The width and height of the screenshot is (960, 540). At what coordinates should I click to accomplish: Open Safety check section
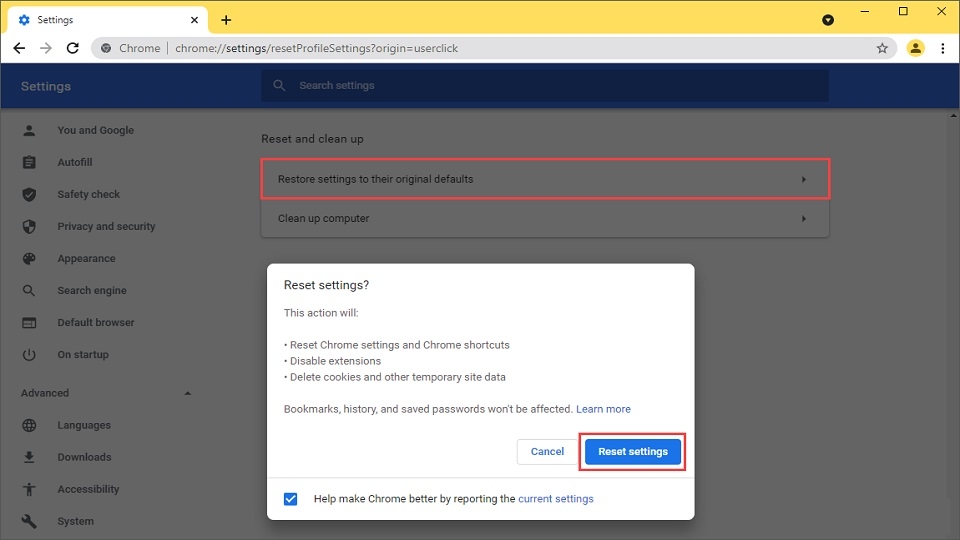pos(89,195)
